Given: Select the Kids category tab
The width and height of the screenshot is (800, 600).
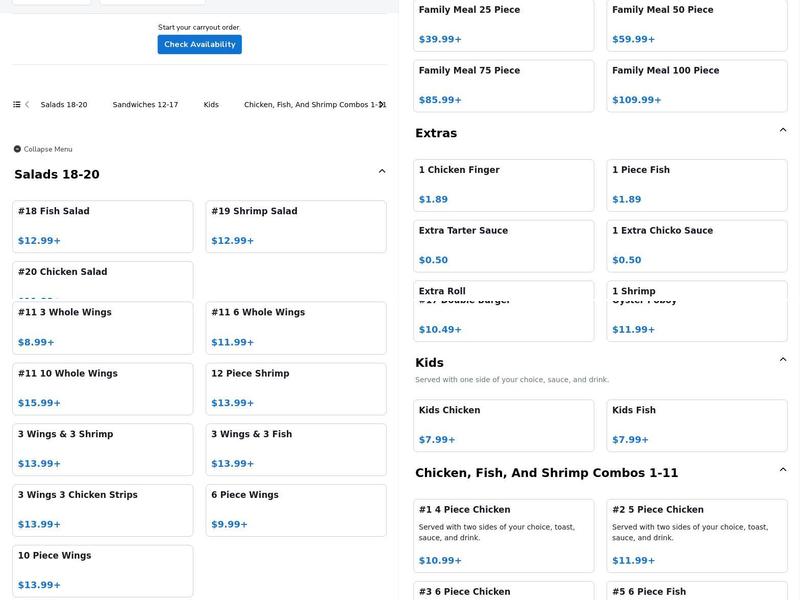Looking at the screenshot, I should tap(211, 104).
